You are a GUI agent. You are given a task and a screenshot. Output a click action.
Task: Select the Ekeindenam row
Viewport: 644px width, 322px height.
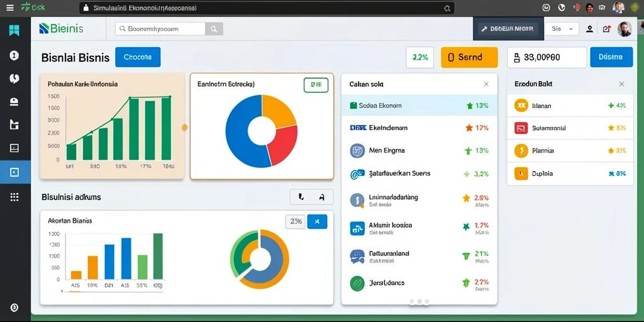tap(419, 128)
